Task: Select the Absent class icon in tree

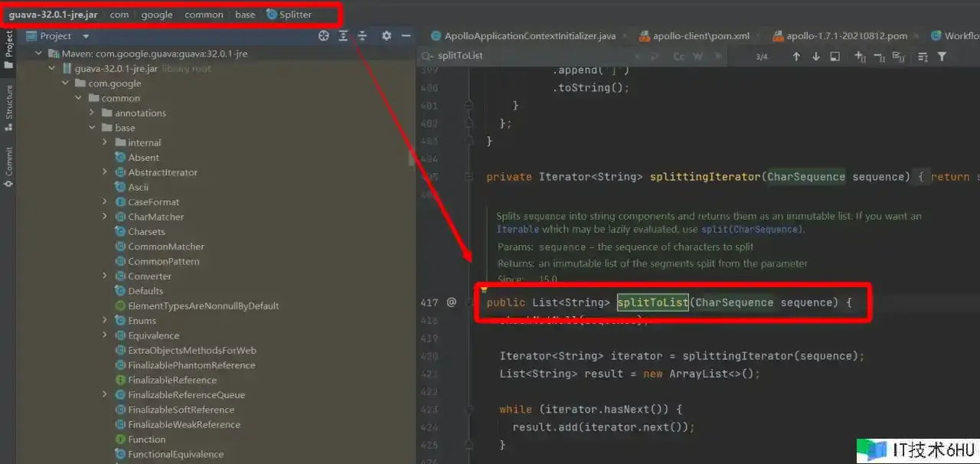Action: 120,158
